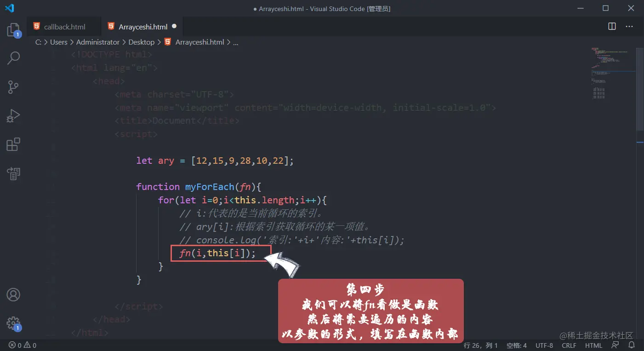Expand the Desktop breadcrumb dropdown
Image resolution: width=644 pixels, height=351 pixels.
[141, 42]
